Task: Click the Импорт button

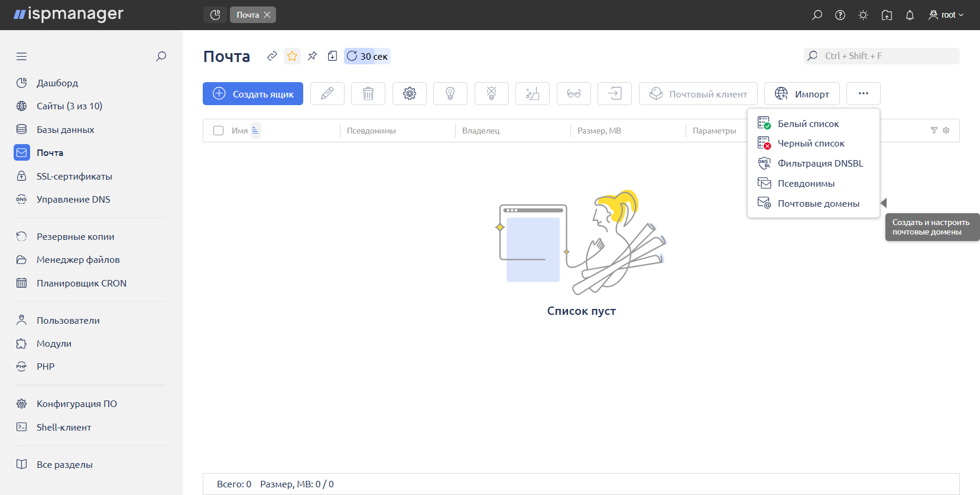Action: 801,93
